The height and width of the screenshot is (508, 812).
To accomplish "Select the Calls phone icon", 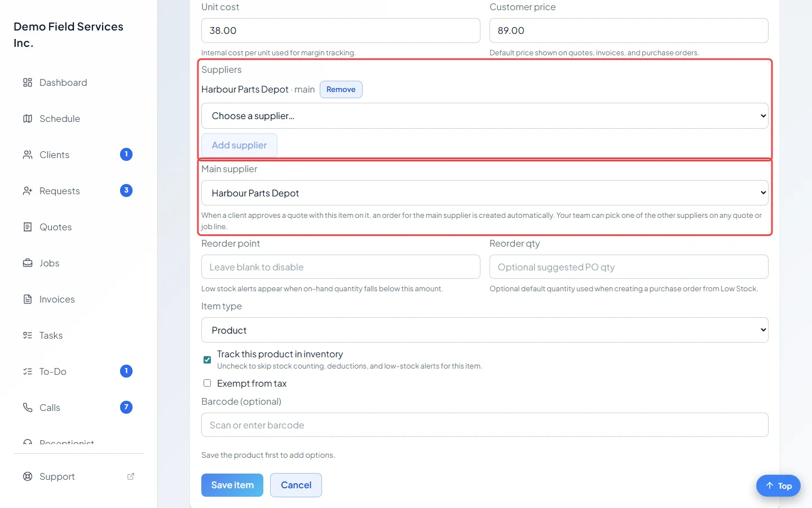I will click(x=28, y=408).
